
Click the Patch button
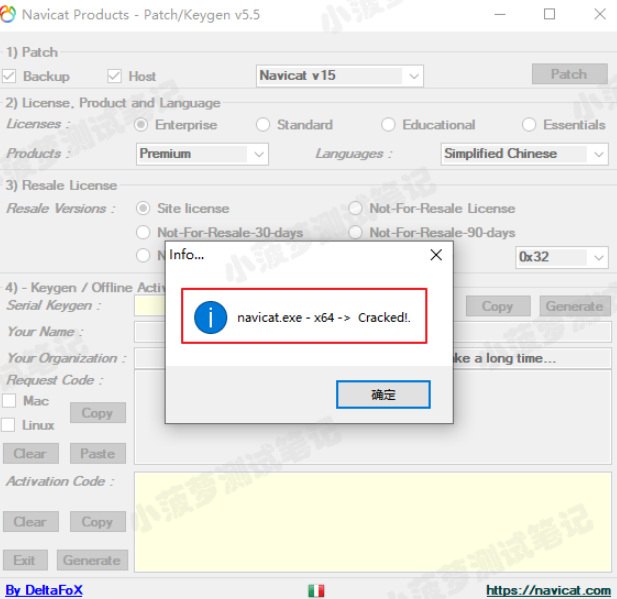(570, 74)
